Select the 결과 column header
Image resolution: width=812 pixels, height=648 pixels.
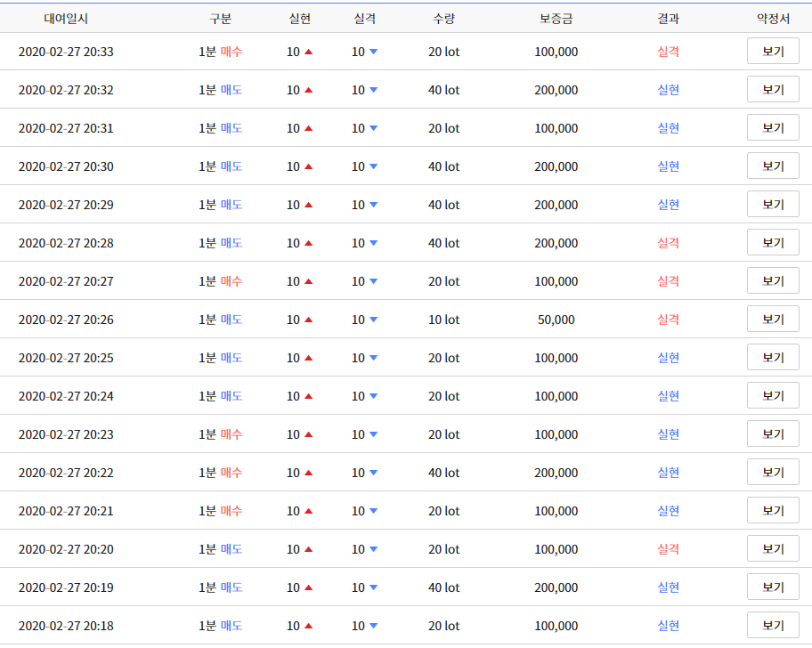[668, 19]
